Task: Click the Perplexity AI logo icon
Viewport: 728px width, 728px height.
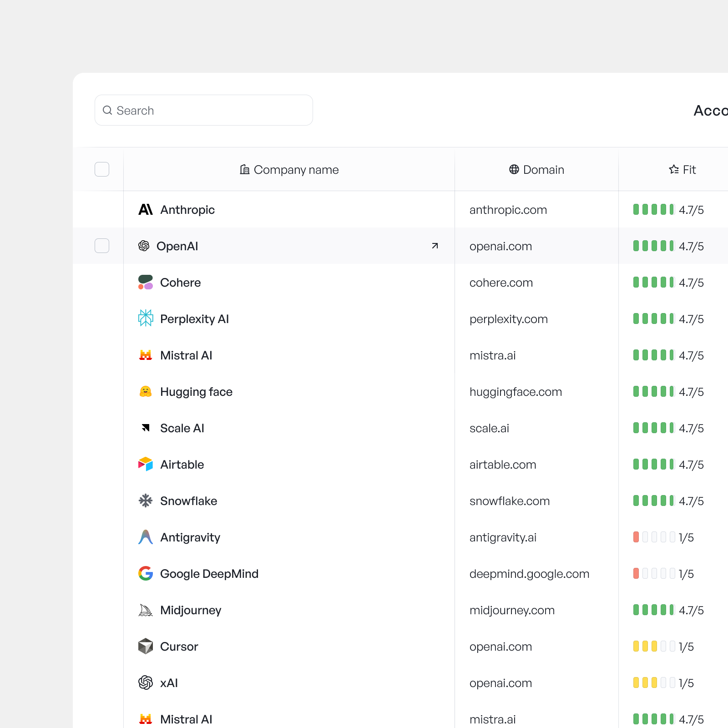Action: [x=146, y=318]
